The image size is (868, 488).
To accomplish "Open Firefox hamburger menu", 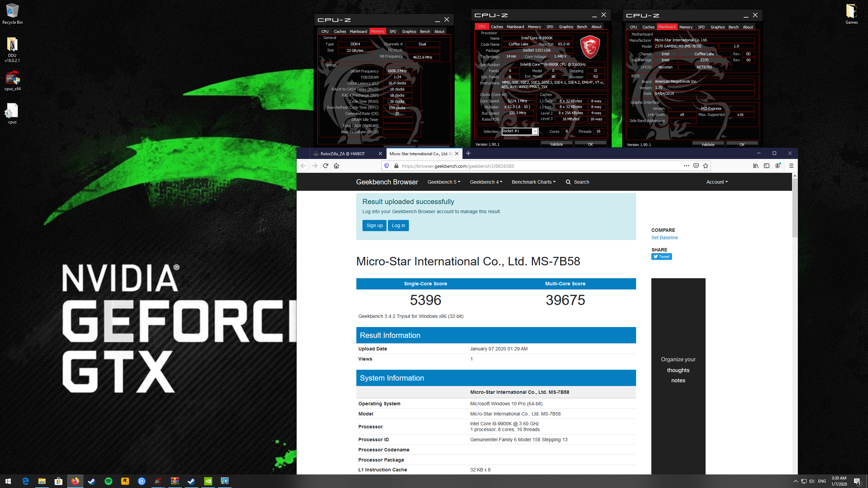I will pos(791,166).
